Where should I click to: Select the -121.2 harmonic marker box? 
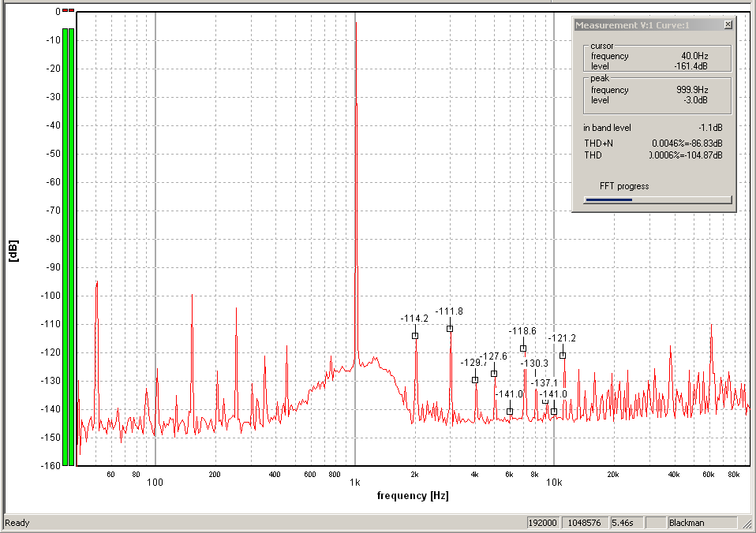pyautogui.click(x=563, y=356)
